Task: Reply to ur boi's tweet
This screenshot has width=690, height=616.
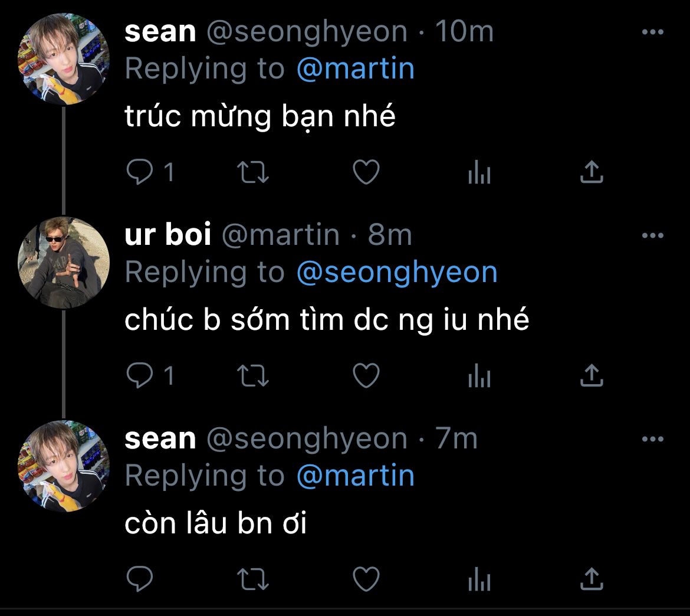Action: point(140,376)
